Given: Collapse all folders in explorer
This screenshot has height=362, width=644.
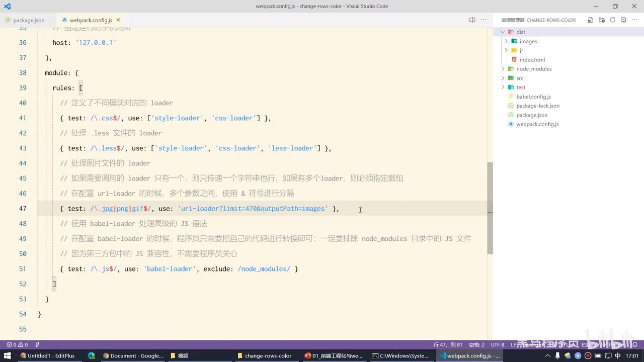Looking at the screenshot, I should click(623, 20).
